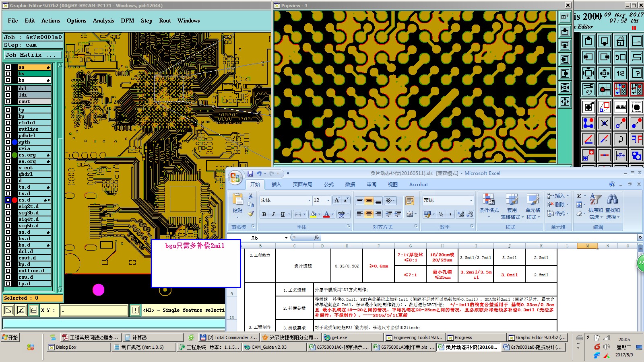Viewport: 644px width, 362px height.
Task: Toggle checkbox for layer rout
Action: 8,101
